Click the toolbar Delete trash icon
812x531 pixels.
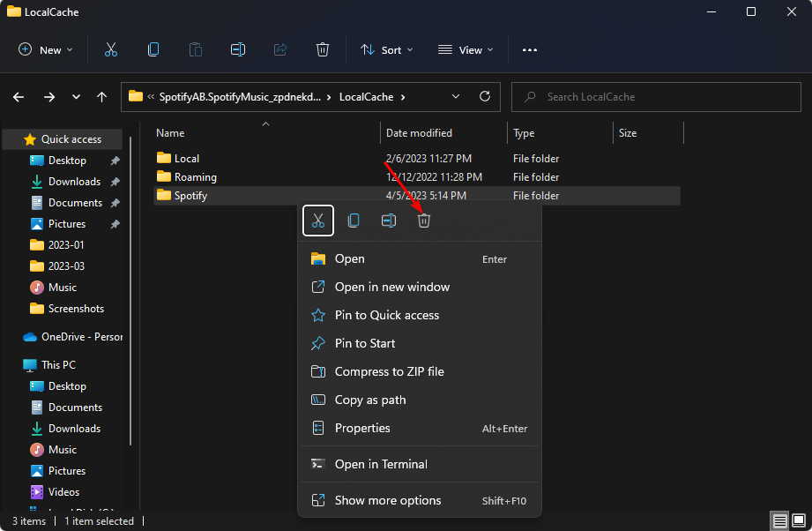323,50
